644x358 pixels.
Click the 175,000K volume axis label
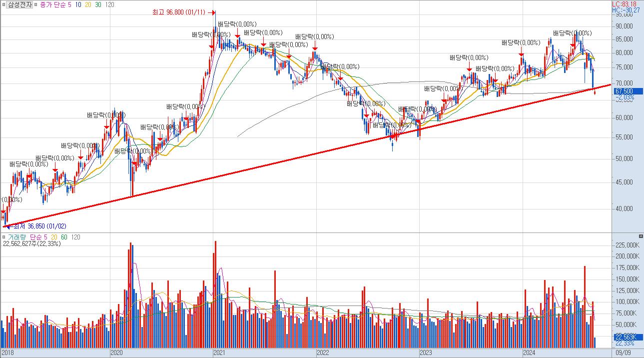pos(628,267)
